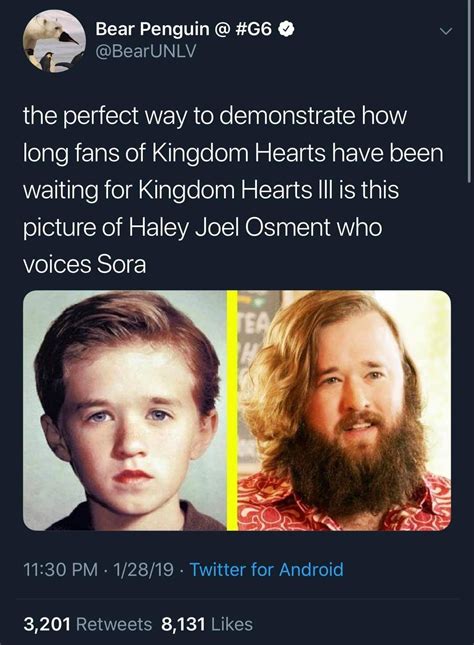
Task: Click the TEA sign in right photo
Action: tap(254, 321)
